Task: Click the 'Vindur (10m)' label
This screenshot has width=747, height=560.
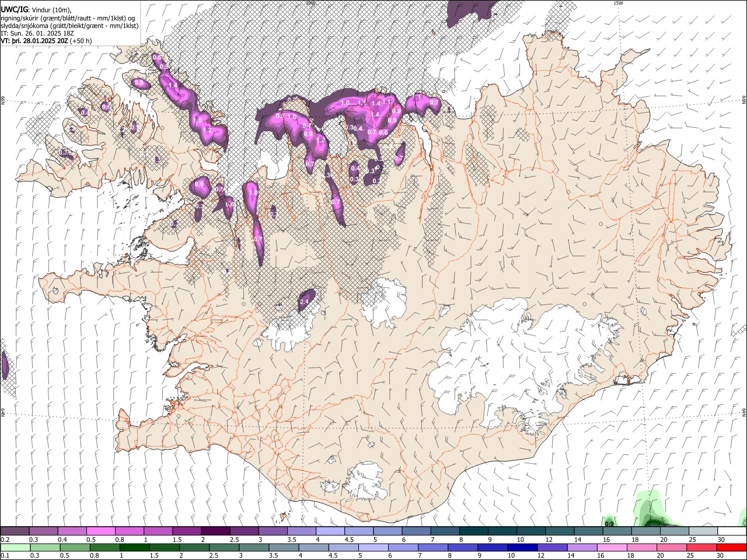Action: click(x=51, y=9)
